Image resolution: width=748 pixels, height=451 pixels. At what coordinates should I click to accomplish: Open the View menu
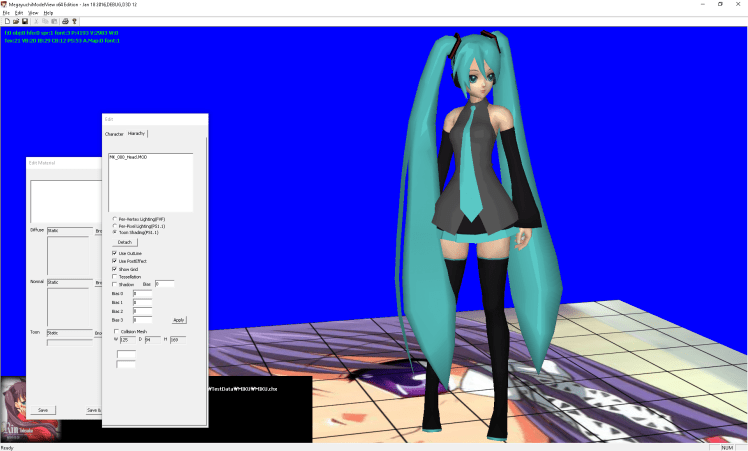pyautogui.click(x=33, y=13)
